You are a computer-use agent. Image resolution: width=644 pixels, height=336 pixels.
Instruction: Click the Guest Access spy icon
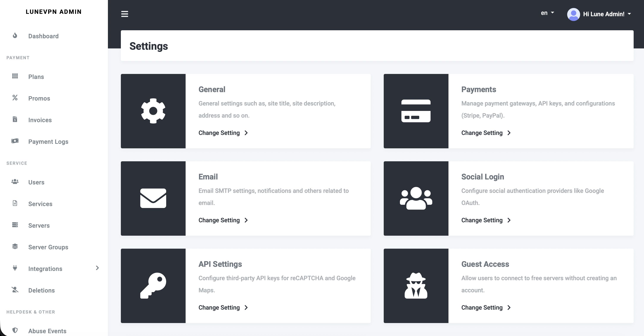[x=416, y=285]
